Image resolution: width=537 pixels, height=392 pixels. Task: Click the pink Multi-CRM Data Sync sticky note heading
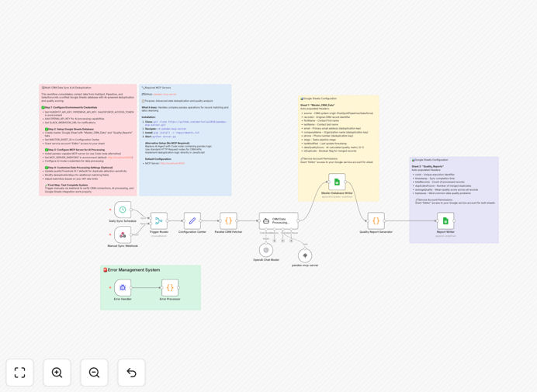(x=68, y=88)
